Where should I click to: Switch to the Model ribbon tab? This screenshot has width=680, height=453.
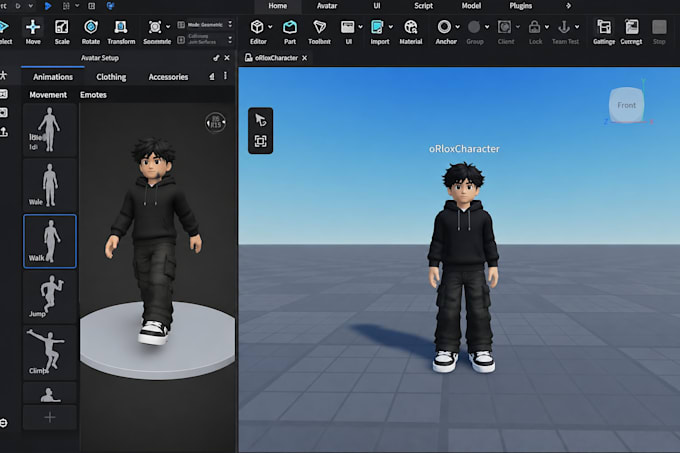pos(471,6)
